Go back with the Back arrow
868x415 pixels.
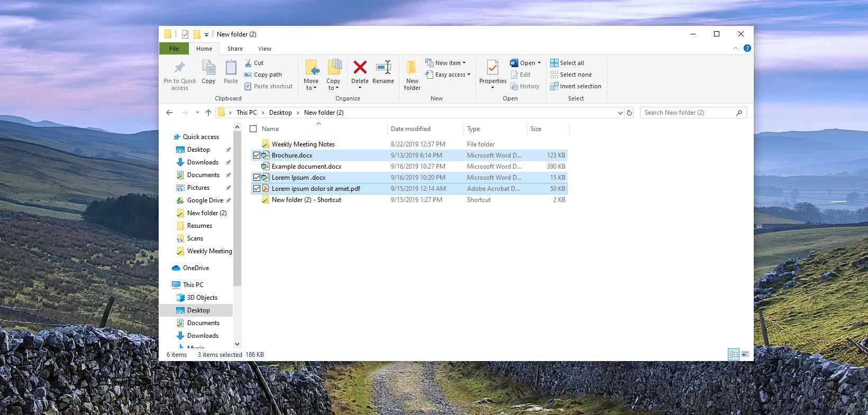[x=169, y=113]
